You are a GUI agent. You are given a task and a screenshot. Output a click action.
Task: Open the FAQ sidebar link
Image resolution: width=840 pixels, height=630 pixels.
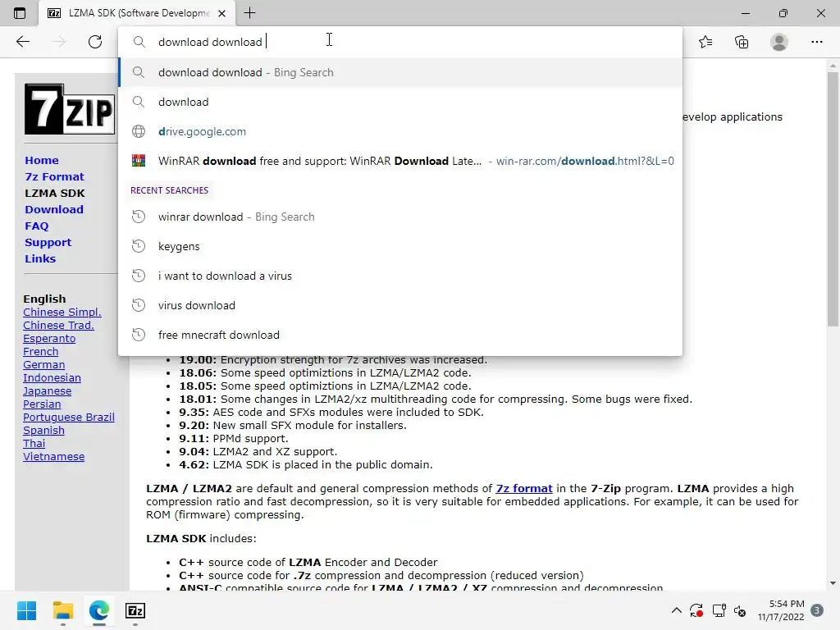36,226
